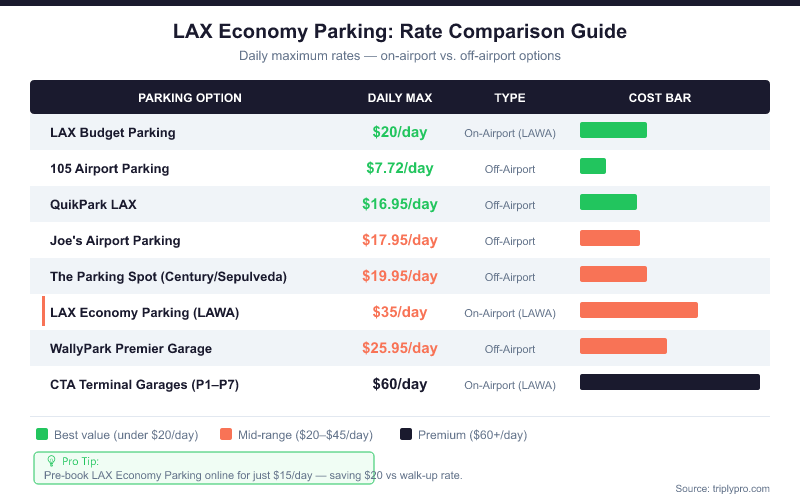Click the 105 Airport Parking $7.72/day rate
Viewport: 800px width, 500px height.
pos(400,168)
